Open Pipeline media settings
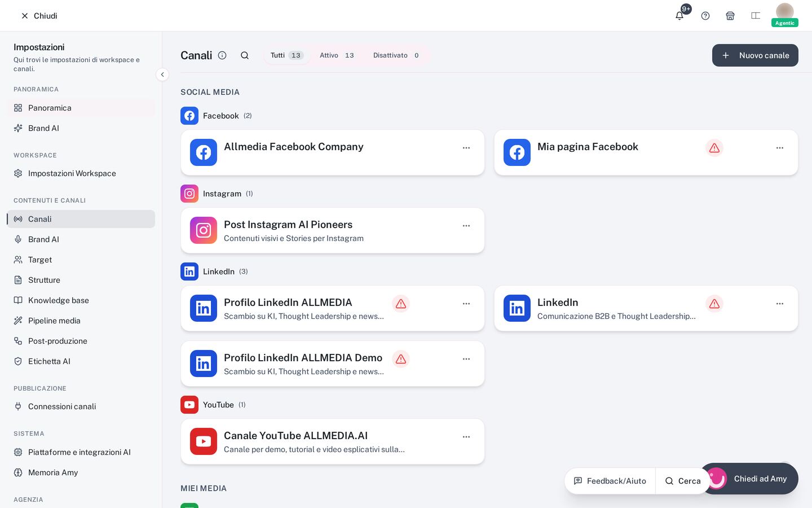Viewport: 812px width, 508px height. pos(81,321)
